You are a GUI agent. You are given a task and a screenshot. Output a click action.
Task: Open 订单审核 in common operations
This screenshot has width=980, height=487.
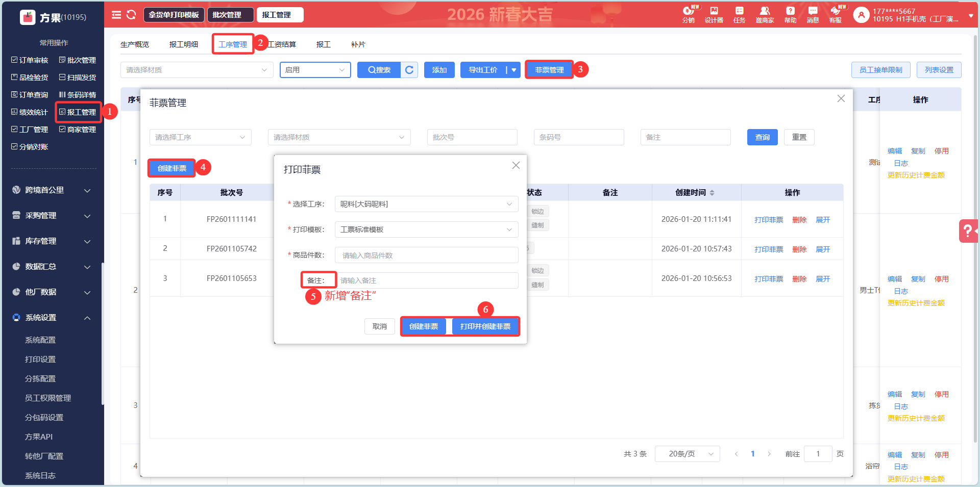point(30,60)
